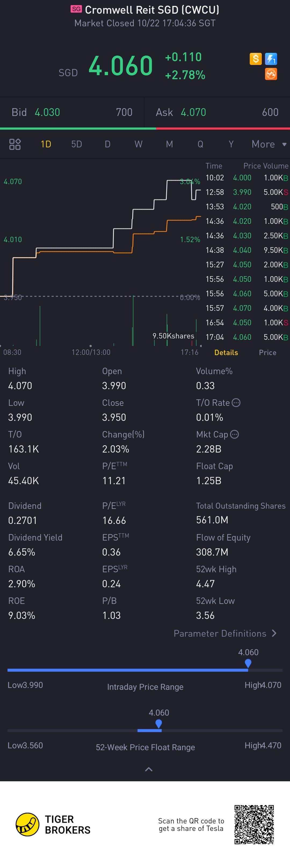Collapse the stock details panel with the up chevron
Image resolution: width=290 pixels, height=868 pixels.
[x=149, y=769]
